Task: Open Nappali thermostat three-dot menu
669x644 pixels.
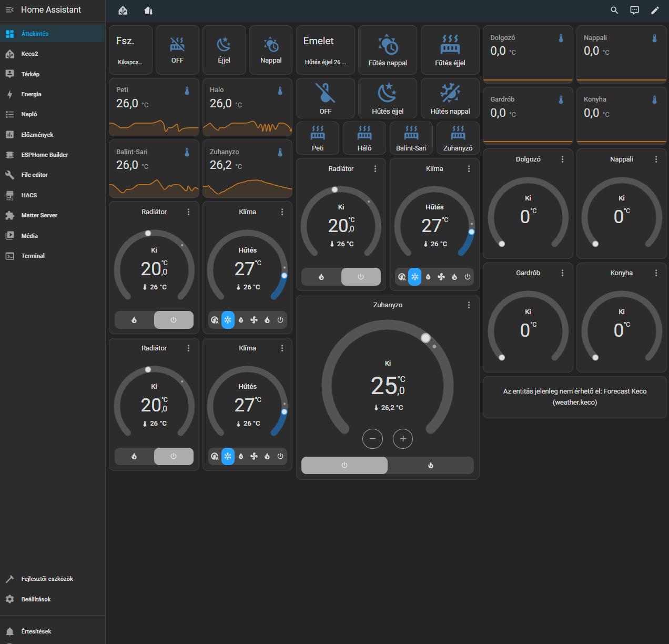Action: [656, 159]
